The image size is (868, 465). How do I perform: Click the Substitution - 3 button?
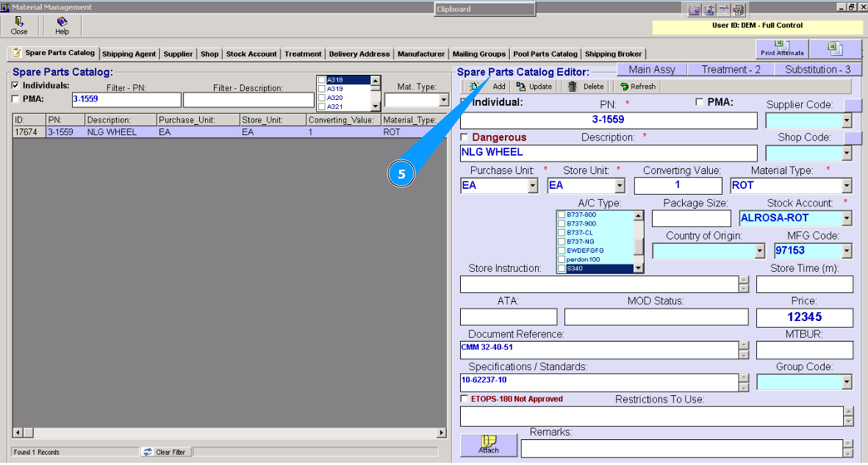click(817, 70)
